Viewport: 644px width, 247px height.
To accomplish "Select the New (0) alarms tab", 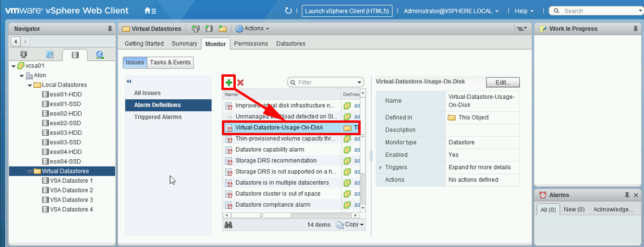I will pos(574,210).
